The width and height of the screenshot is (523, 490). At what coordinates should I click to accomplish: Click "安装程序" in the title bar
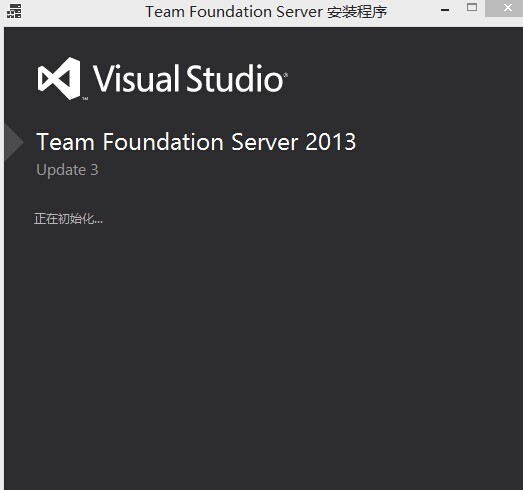[357, 12]
